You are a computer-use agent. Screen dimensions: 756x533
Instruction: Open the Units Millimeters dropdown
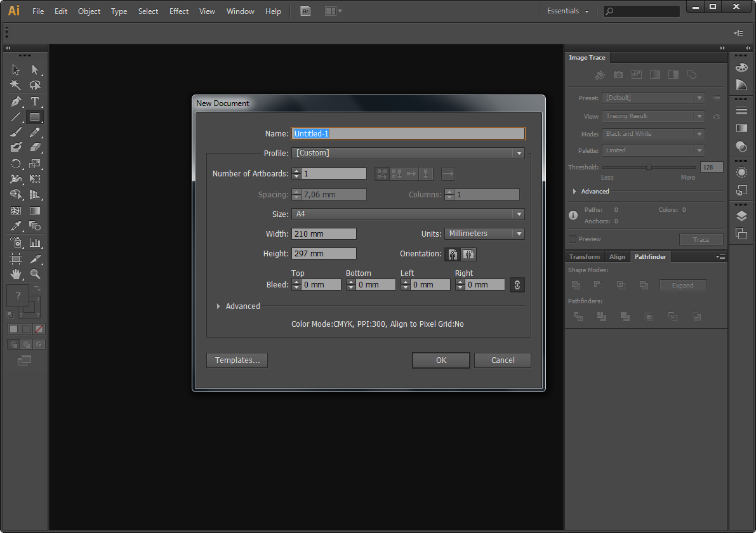(484, 234)
